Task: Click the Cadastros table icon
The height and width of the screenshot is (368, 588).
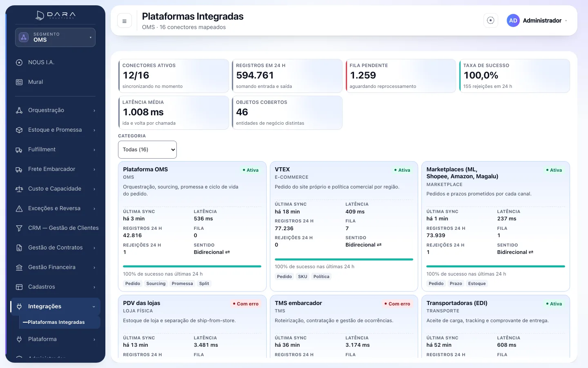Action: coord(19,287)
